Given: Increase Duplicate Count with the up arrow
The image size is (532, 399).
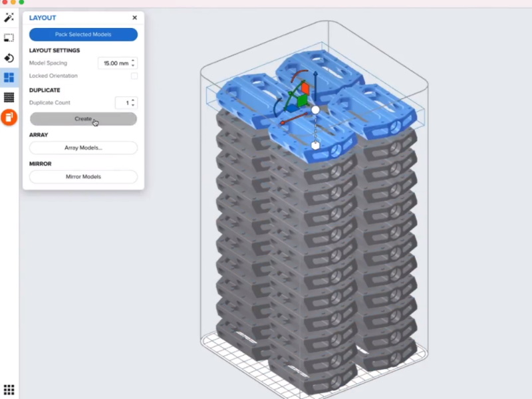Looking at the screenshot, I should pyautogui.click(x=134, y=100).
